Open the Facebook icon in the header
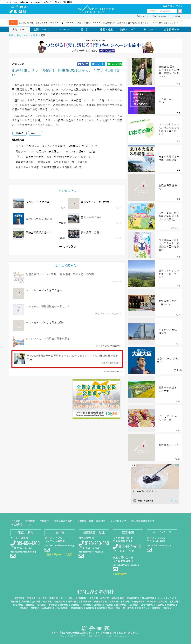 pyautogui.click(x=16, y=11)
